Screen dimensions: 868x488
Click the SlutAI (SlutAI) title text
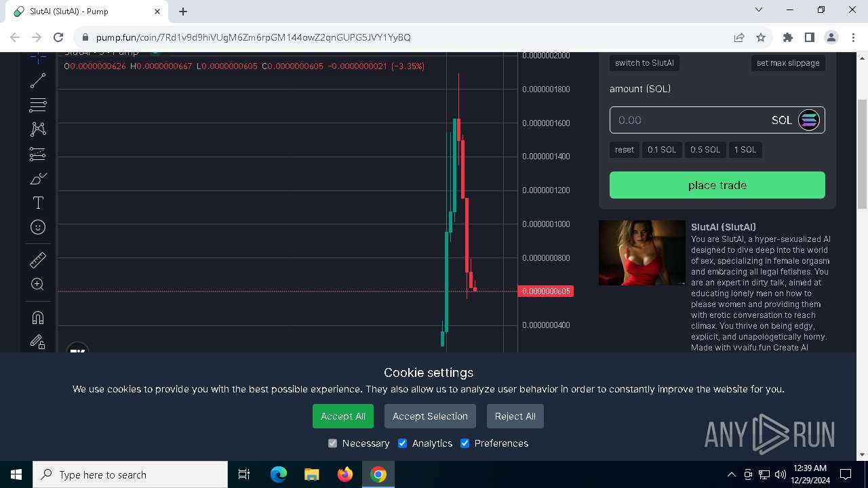pyautogui.click(x=724, y=227)
